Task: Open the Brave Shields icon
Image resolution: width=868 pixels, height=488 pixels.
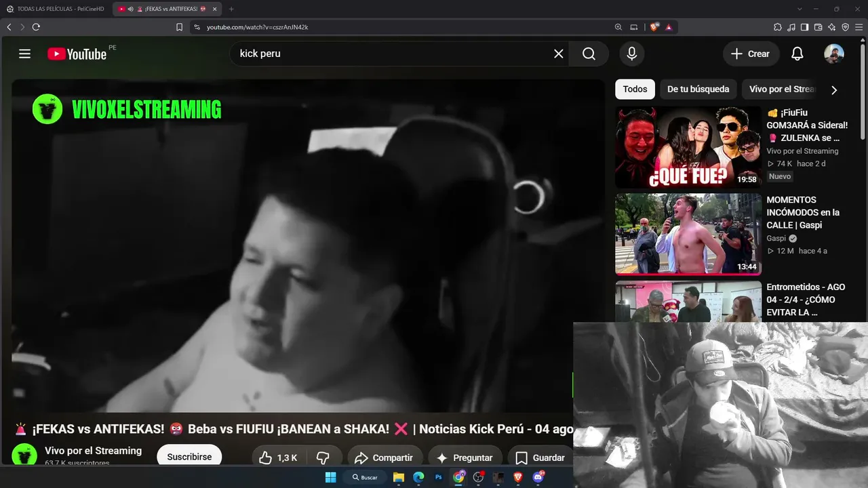Action: click(x=654, y=27)
